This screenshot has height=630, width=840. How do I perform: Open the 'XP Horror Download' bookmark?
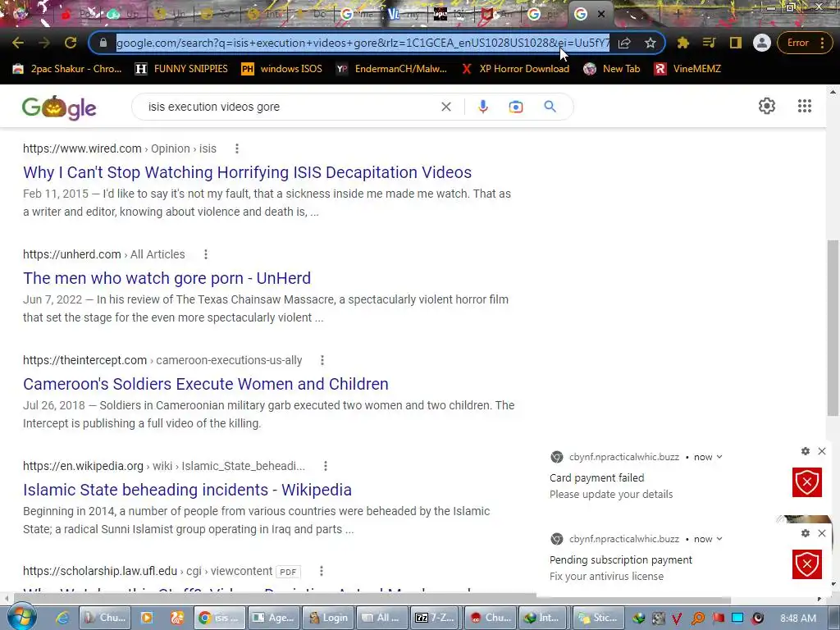tap(515, 69)
